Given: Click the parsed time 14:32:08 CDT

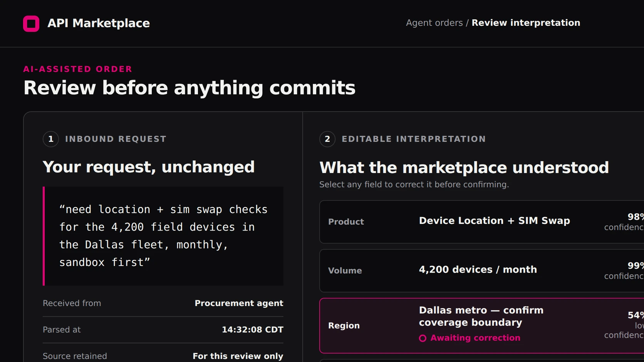Looking at the screenshot, I should click(252, 330).
